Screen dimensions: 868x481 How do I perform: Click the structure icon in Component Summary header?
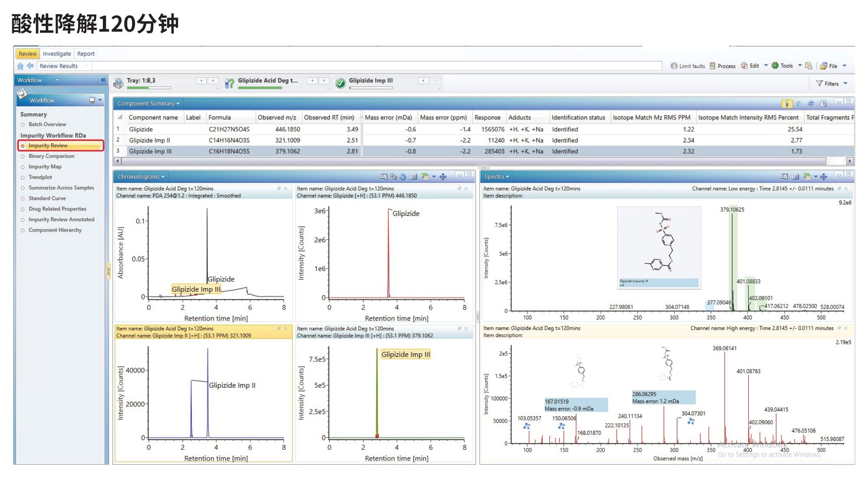coord(799,103)
